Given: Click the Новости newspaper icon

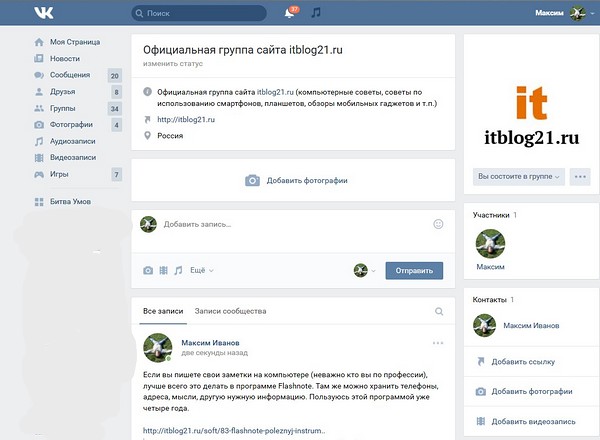Looking at the screenshot, I should coord(39,59).
